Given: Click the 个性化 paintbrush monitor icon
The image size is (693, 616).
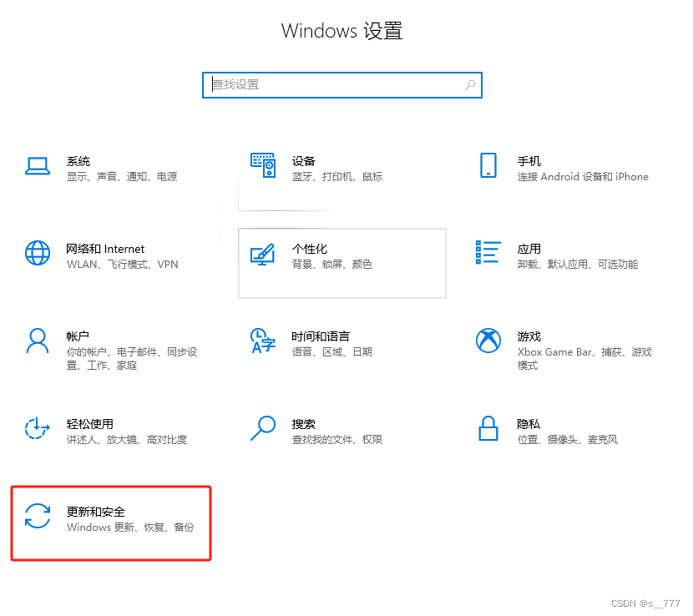Looking at the screenshot, I should [262, 254].
